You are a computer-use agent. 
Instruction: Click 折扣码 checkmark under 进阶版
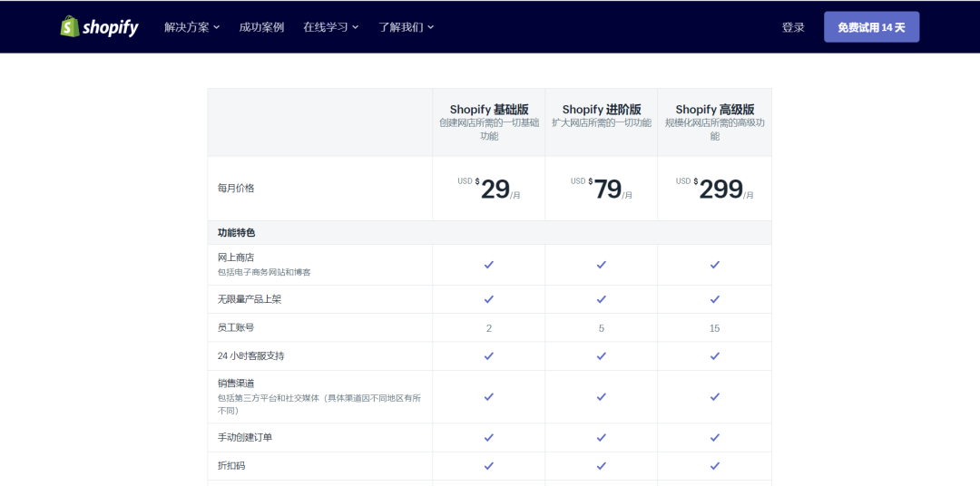point(602,465)
